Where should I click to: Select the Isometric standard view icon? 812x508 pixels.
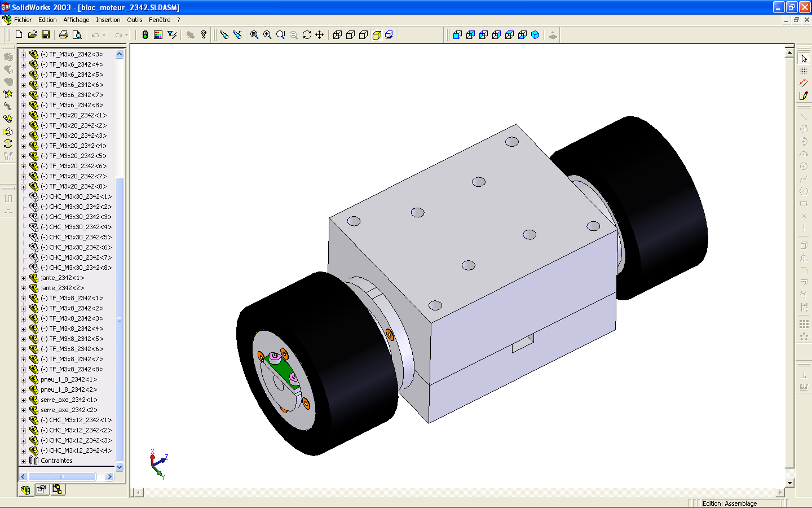(535, 35)
